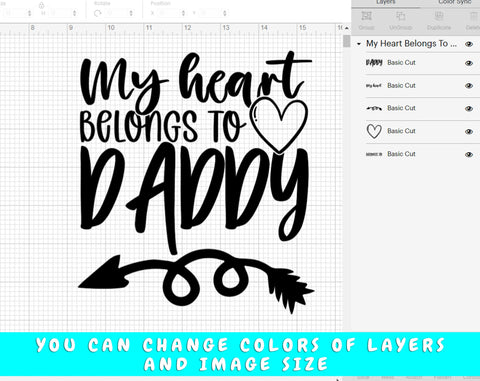Viewport: 480px width, 381px height.
Task: Click the size lock aspect ratio icon
Action: 42,5
